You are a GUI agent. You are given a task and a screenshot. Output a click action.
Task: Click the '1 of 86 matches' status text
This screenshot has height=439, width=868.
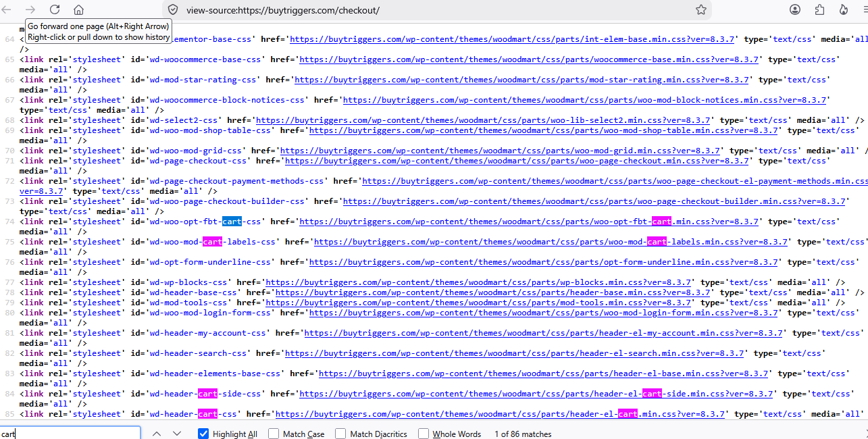point(523,434)
